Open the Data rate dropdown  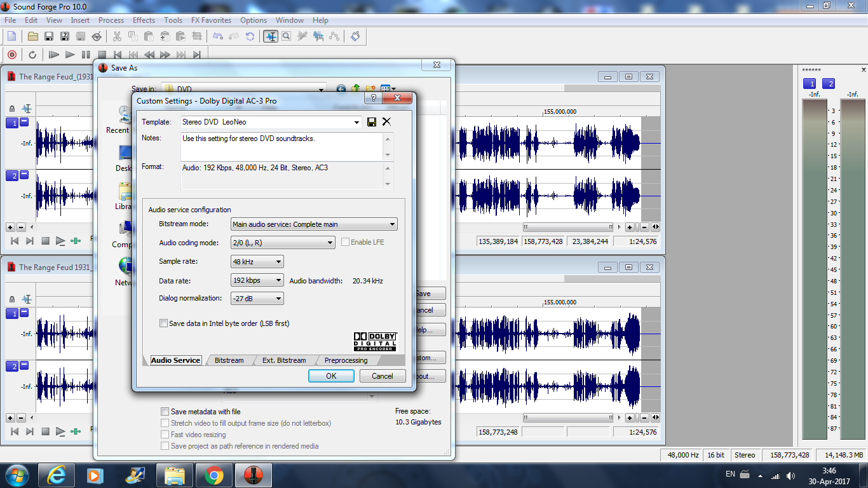click(x=278, y=280)
